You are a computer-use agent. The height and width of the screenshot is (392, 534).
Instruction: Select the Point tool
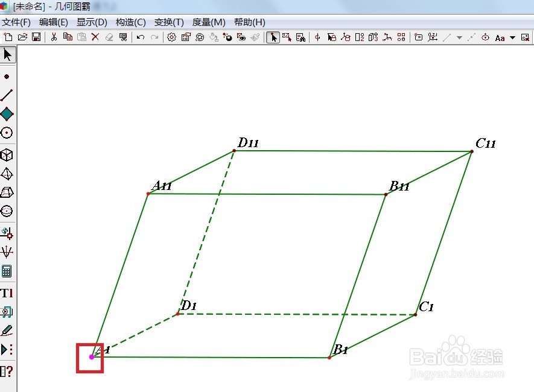pos(7,77)
